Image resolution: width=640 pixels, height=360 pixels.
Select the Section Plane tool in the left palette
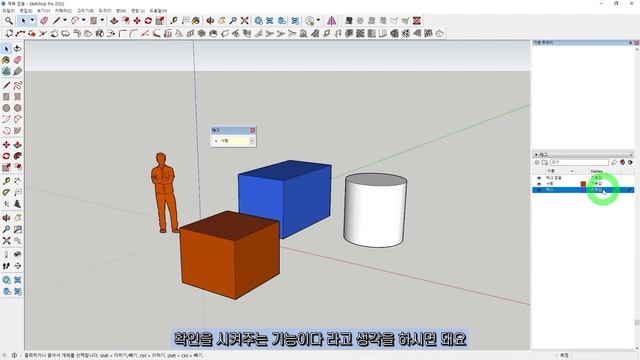(x=18, y=266)
